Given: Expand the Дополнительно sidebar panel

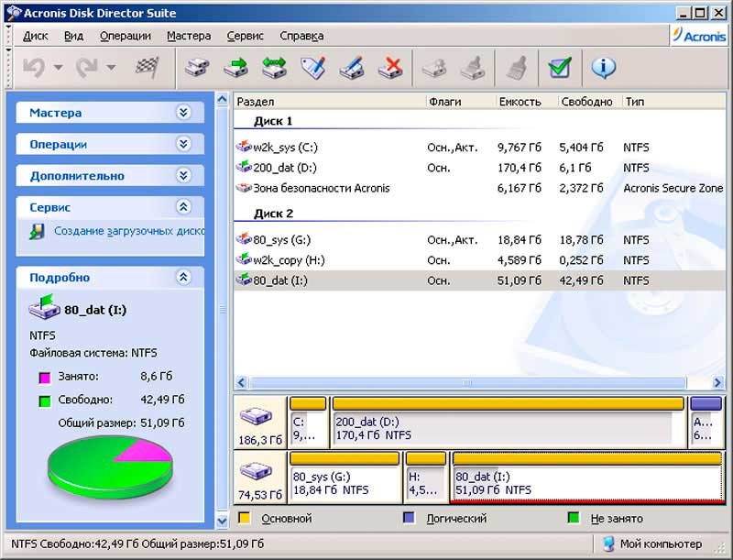Looking at the screenshot, I should pyautogui.click(x=183, y=175).
